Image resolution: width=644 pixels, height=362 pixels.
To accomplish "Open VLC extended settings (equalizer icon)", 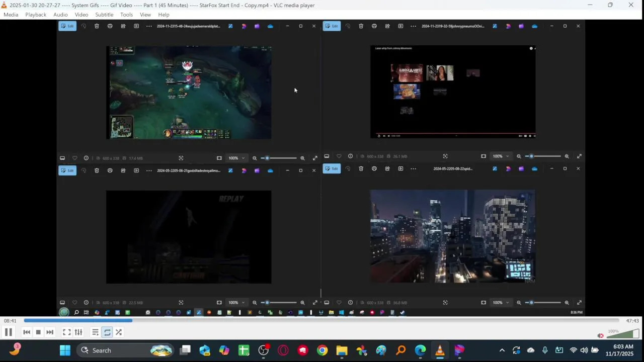I will click(x=78, y=332).
